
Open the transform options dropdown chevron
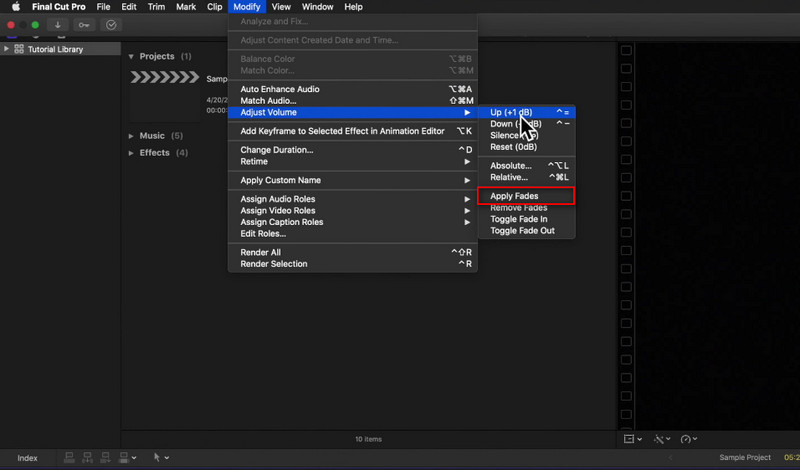pyautogui.click(x=639, y=439)
